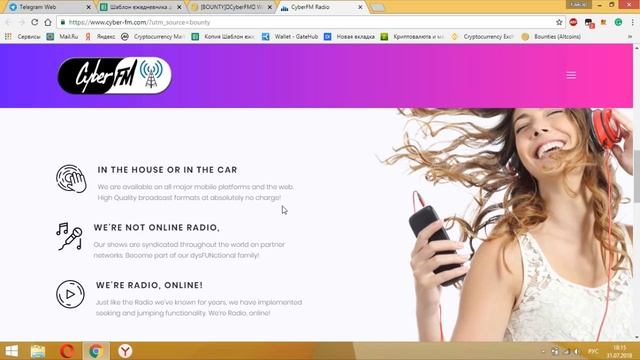Open the Wallet - GateHub bookmark
This screenshot has width=640, height=360.
pos(290,36)
